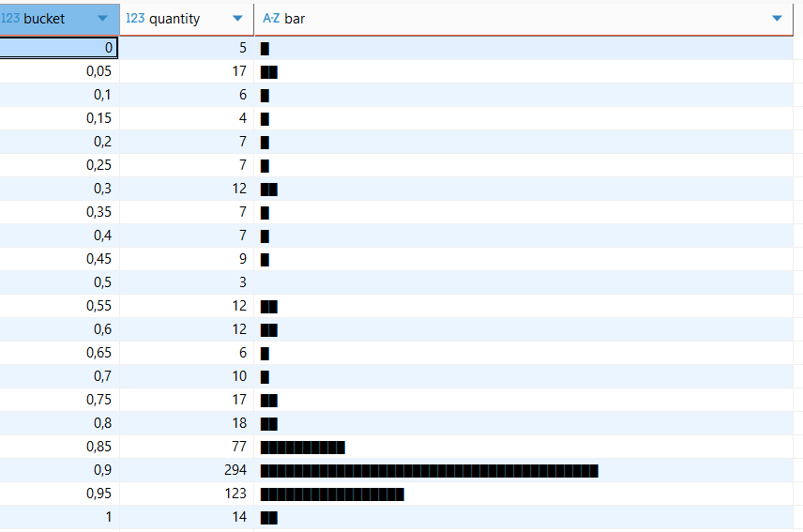Select bucket cell 0,55

(59, 306)
